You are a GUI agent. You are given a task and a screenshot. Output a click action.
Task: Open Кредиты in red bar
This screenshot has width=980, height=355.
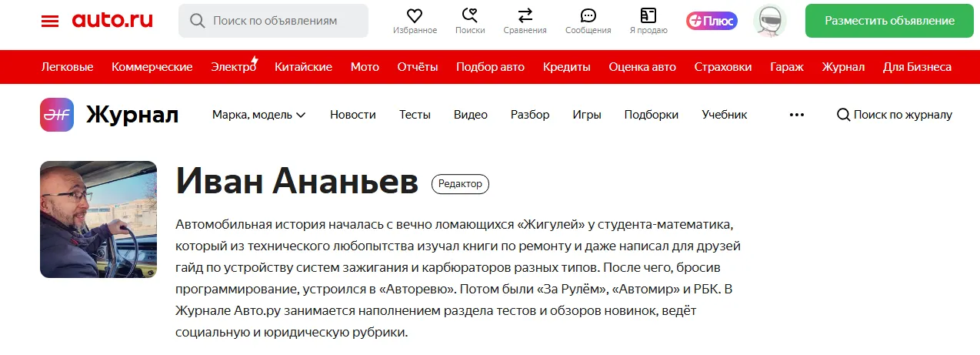pyautogui.click(x=567, y=67)
